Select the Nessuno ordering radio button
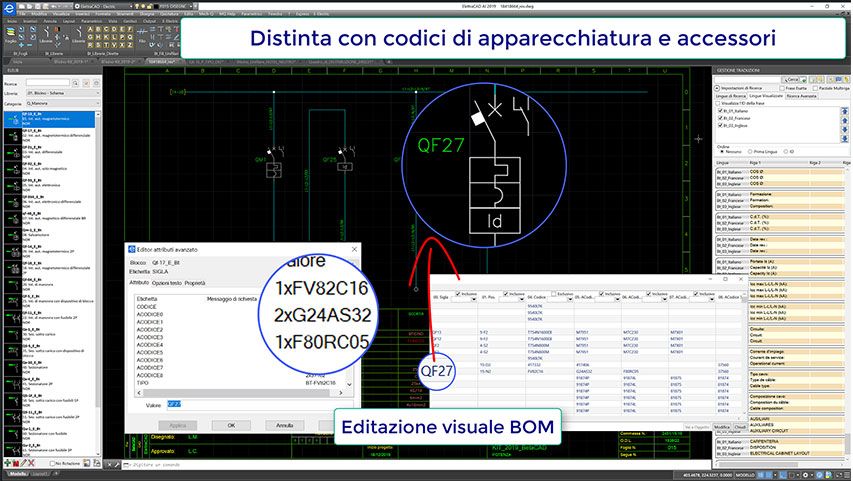853x481 pixels. tap(722, 152)
